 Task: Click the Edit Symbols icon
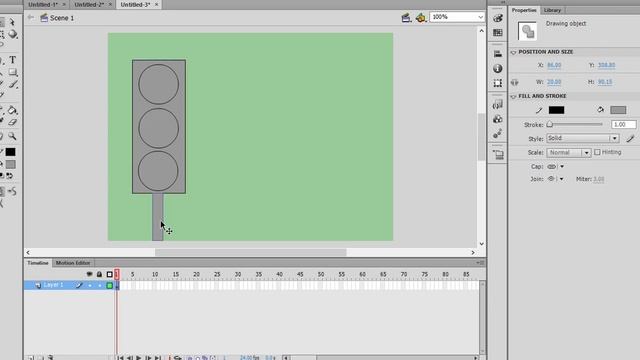pyautogui.click(x=420, y=18)
